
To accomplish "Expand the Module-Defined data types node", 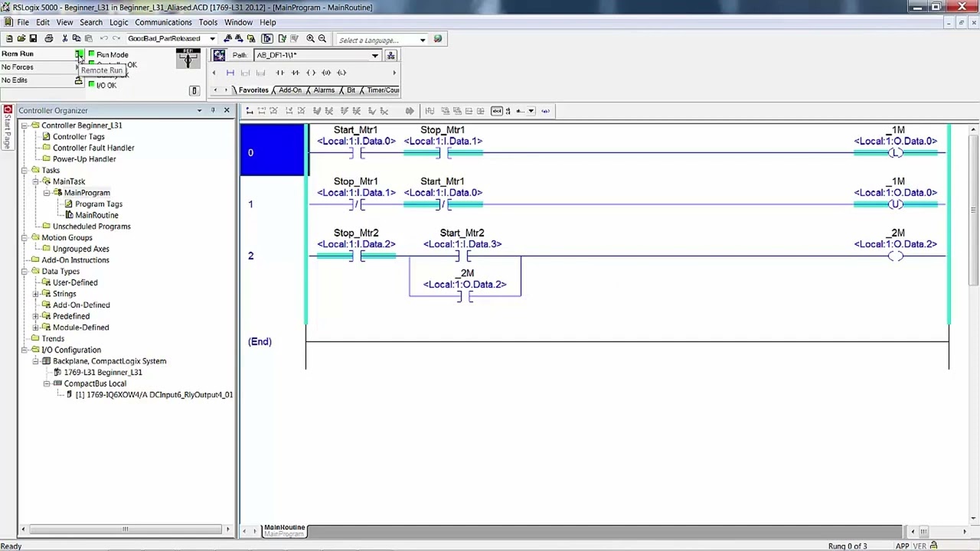I will coord(36,328).
